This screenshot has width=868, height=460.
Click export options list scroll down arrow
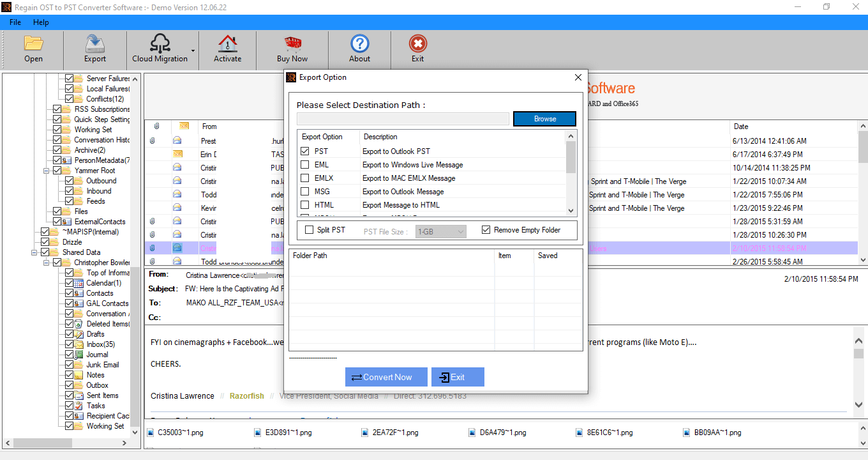click(571, 211)
